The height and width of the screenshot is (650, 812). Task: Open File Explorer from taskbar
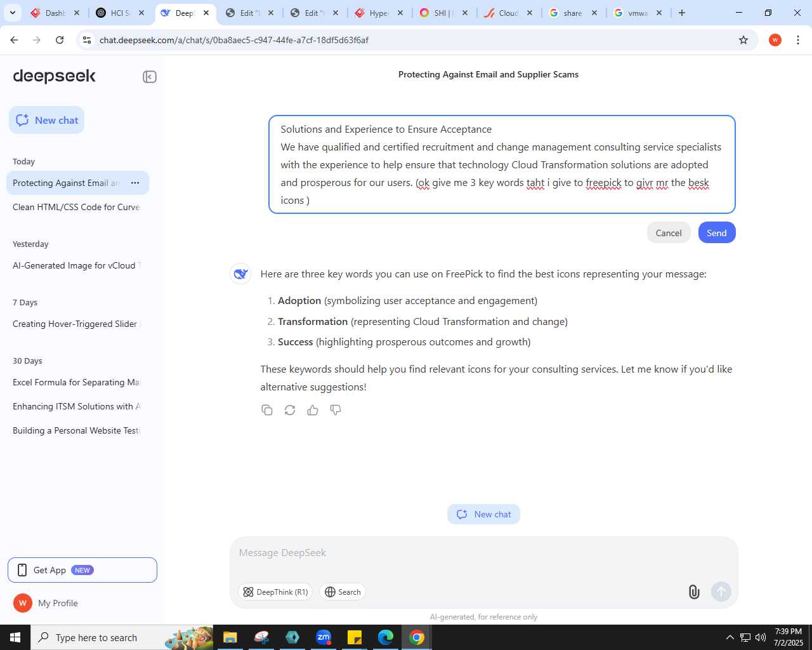point(230,637)
